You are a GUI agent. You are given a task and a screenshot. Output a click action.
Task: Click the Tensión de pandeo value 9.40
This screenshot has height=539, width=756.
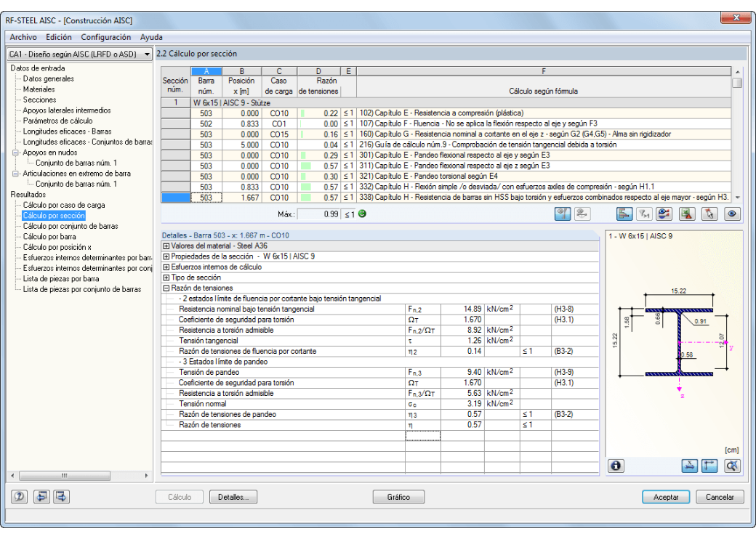coord(462,373)
